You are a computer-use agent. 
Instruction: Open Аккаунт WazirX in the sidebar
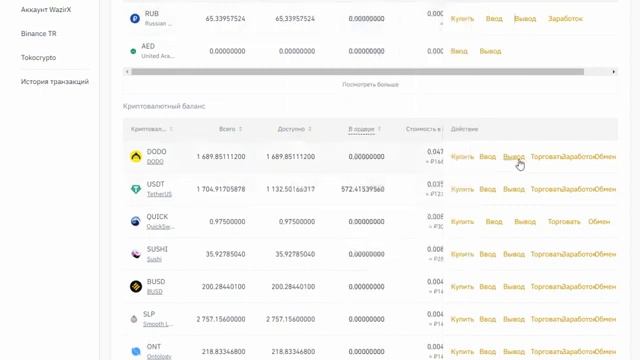tap(46, 9)
